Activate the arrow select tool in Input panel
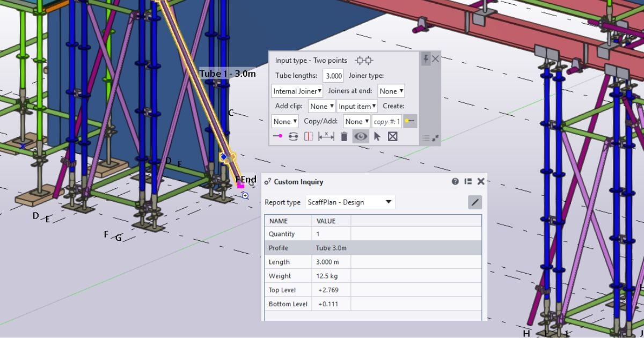The width and height of the screenshot is (644, 338). pyautogui.click(x=377, y=136)
